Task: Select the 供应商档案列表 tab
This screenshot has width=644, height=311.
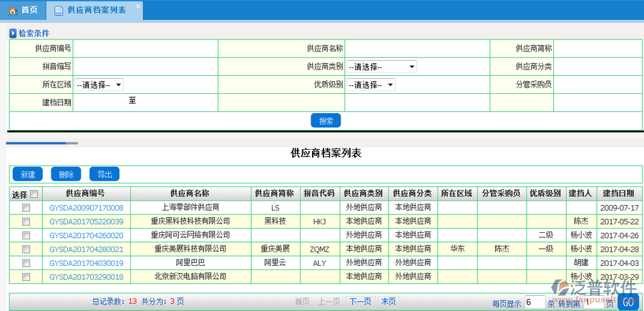Action: coord(96,11)
